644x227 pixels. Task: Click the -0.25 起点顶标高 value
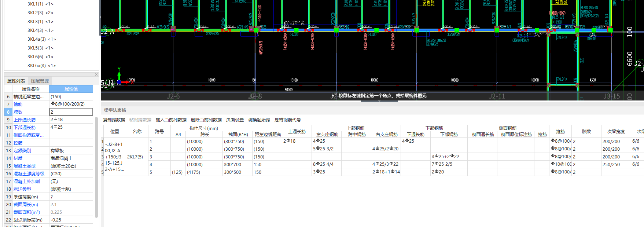(71, 220)
